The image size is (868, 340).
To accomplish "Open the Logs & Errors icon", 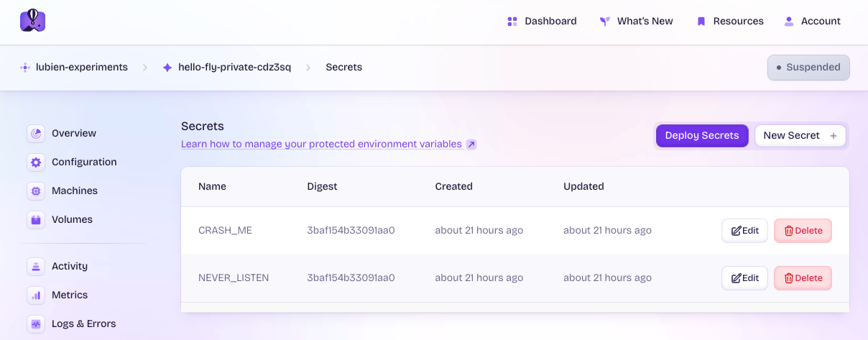I will click(36, 324).
